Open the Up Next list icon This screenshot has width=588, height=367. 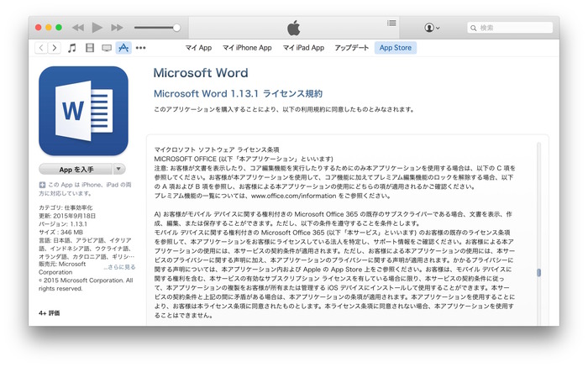click(x=391, y=24)
